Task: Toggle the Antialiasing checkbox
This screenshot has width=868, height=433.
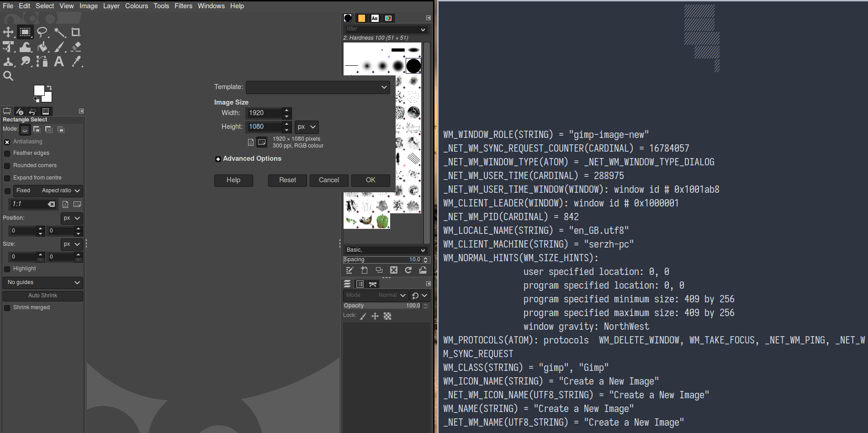Action: (7, 142)
